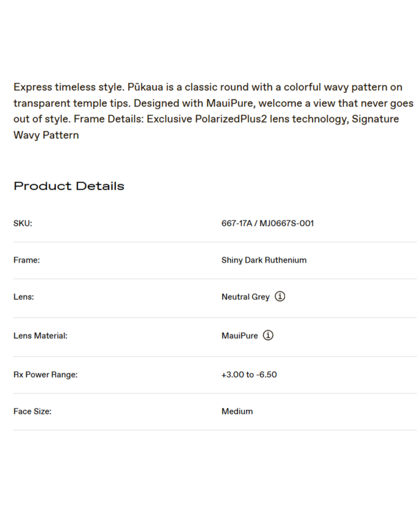The height and width of the screenshot is (510, 420).
Task: Select the Medium face size value
Action: click(237, 412)
